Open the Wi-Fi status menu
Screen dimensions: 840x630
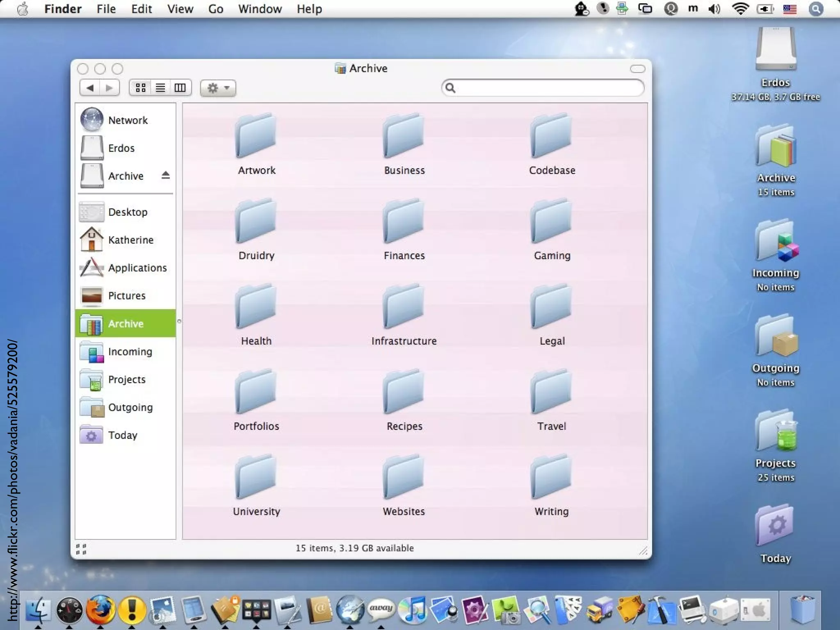[x=740, y=9]
